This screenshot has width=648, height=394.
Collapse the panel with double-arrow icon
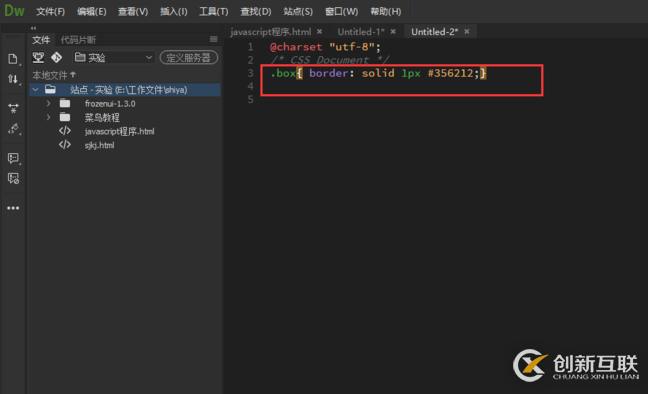pos(33,28)
